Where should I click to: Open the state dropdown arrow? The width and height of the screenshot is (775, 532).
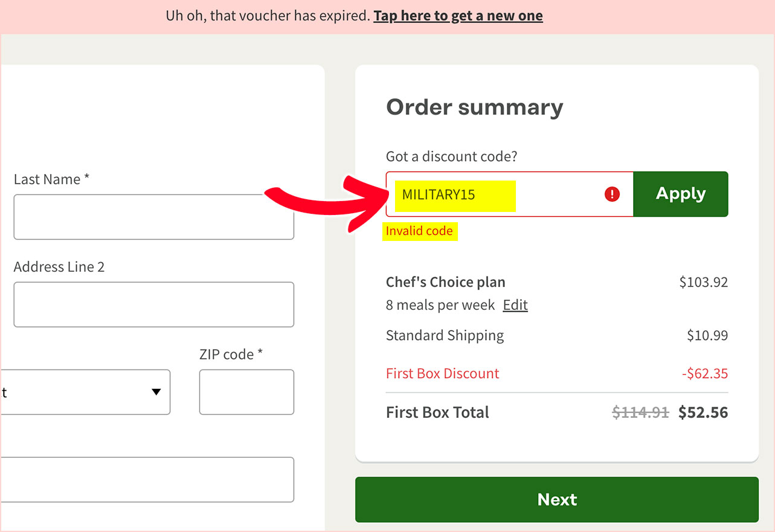(156, 392)
